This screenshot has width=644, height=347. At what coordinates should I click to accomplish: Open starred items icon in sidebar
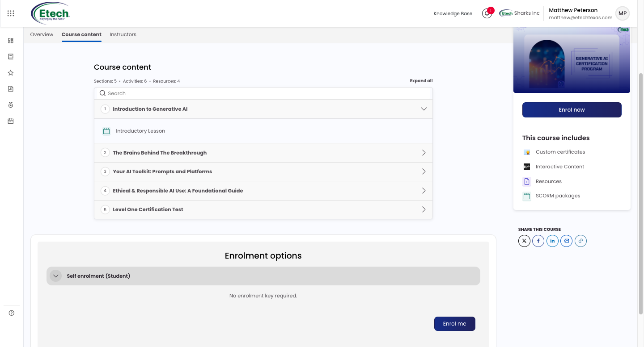[x=11, y=73]
